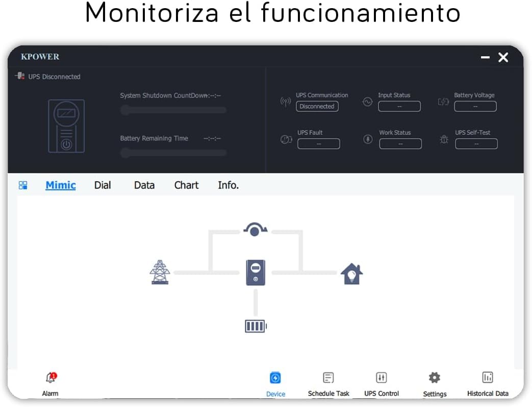The height and width of the screenshot is (407, 532).
Task: Open the Chart tab
Action: click(186, 185)
